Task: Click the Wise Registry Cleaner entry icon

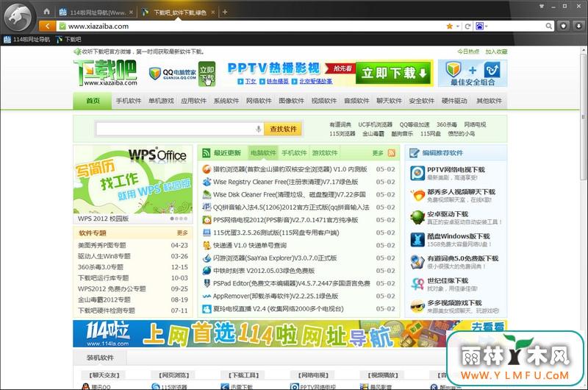Action: (207, 182)
